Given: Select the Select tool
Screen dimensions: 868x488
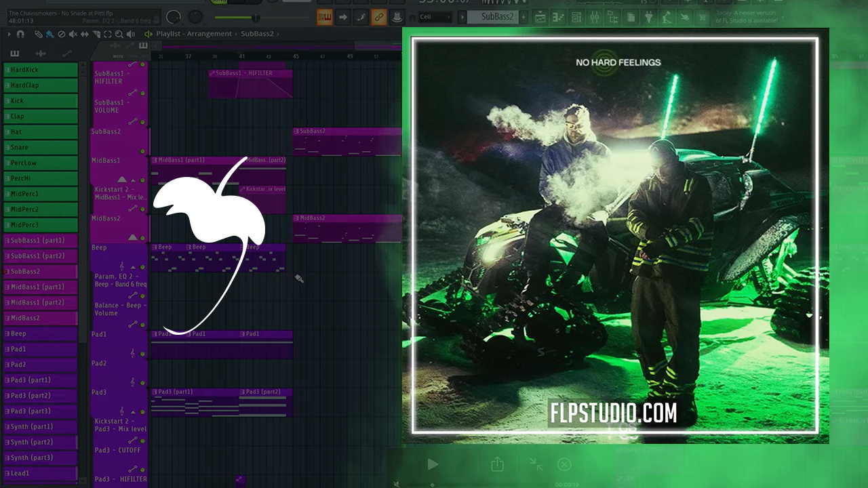Looking at the screenshot, I should click(108, 34).
